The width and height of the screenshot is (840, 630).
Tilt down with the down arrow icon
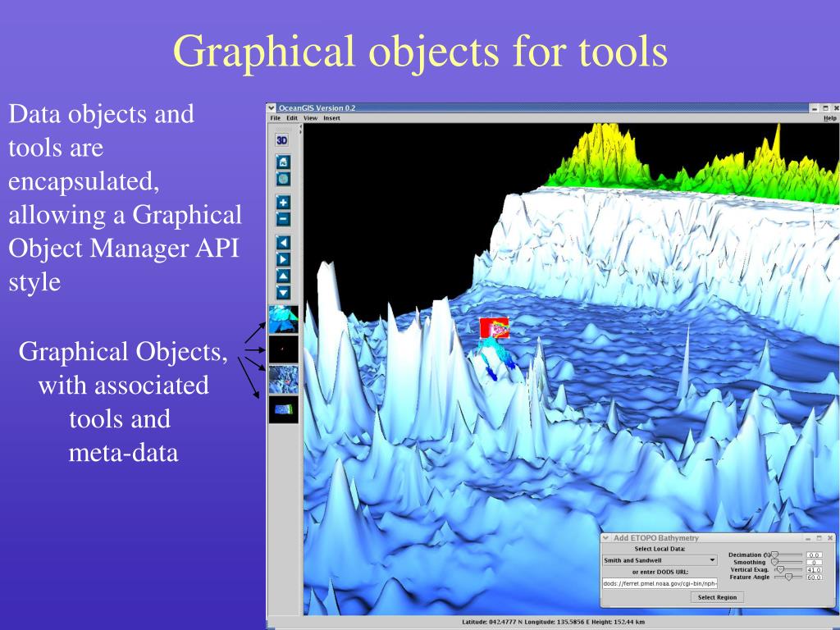click(283, 293)
